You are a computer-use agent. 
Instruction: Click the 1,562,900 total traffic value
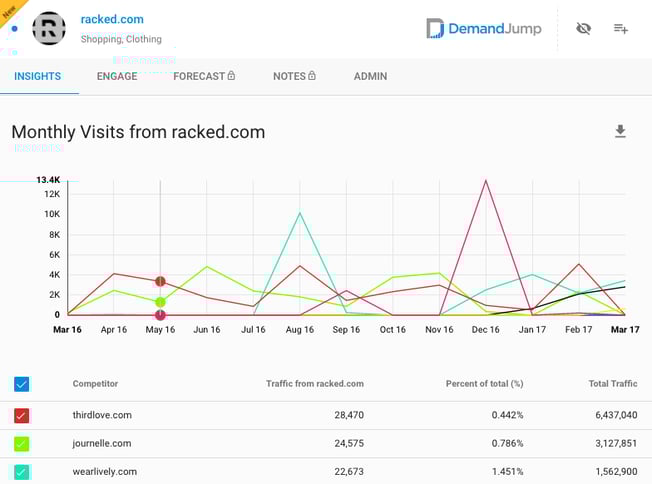pyautogui.click(x=616, y=472)
